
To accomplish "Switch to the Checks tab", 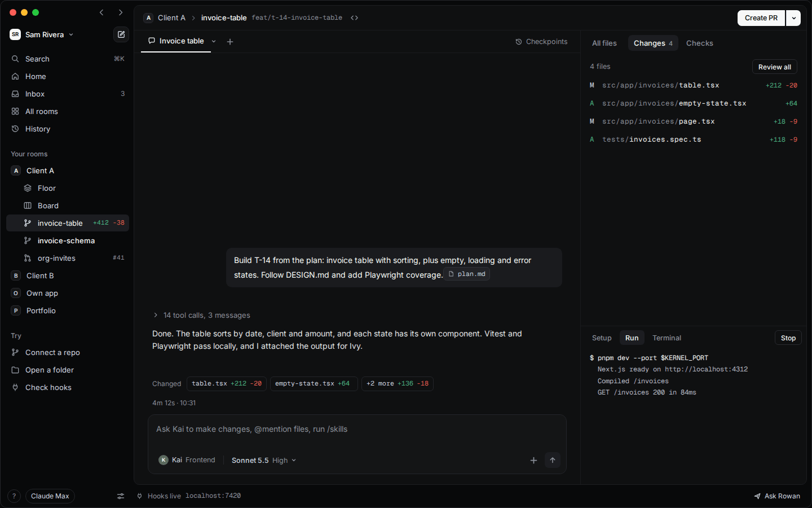I will pyautogui.click(x=699, y=43).
